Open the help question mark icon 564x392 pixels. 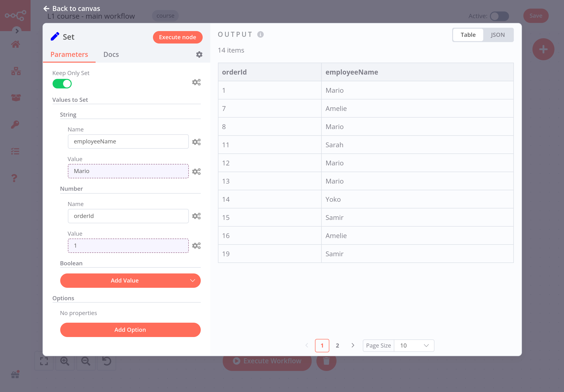(15, 178)
